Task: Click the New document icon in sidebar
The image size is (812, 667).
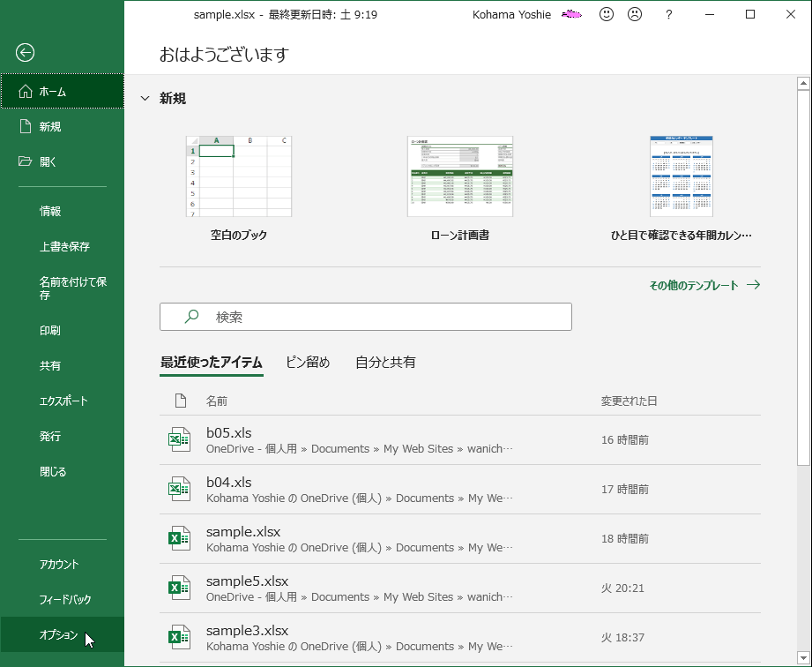Action: (x=26, y=126)
